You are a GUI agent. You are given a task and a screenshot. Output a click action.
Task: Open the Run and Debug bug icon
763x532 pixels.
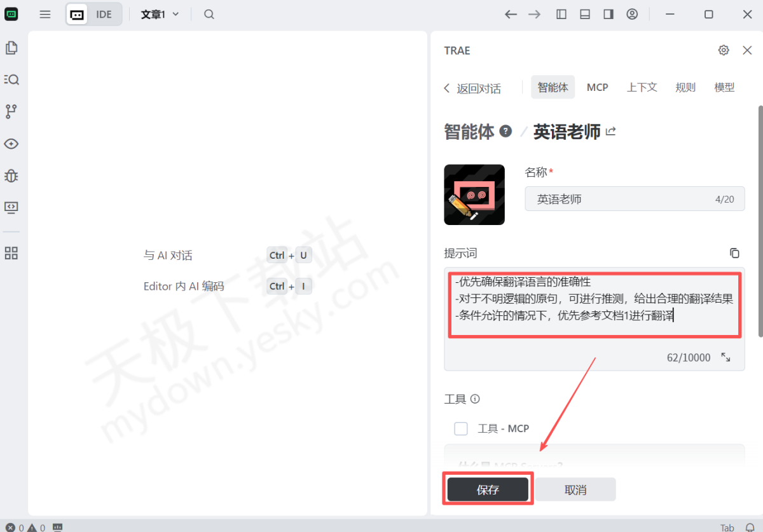coord(11,175)
